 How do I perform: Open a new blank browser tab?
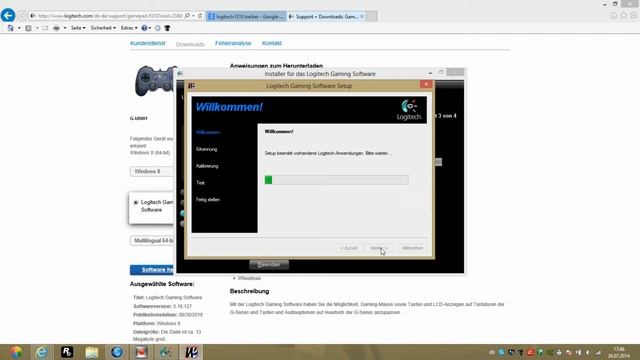click(371, 16)
